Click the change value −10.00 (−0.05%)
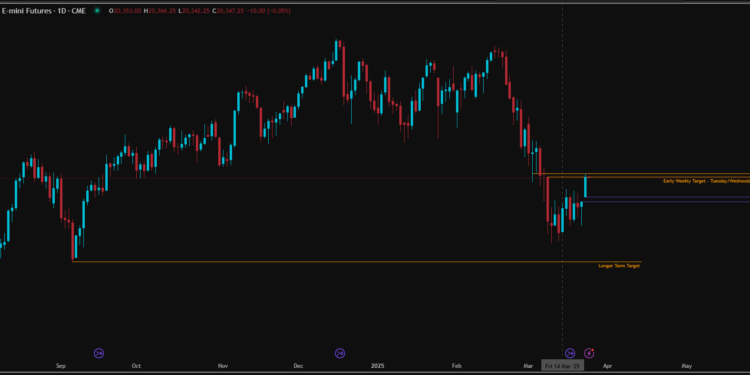Screen dimensions: 750x375 [x=269, y=11]
